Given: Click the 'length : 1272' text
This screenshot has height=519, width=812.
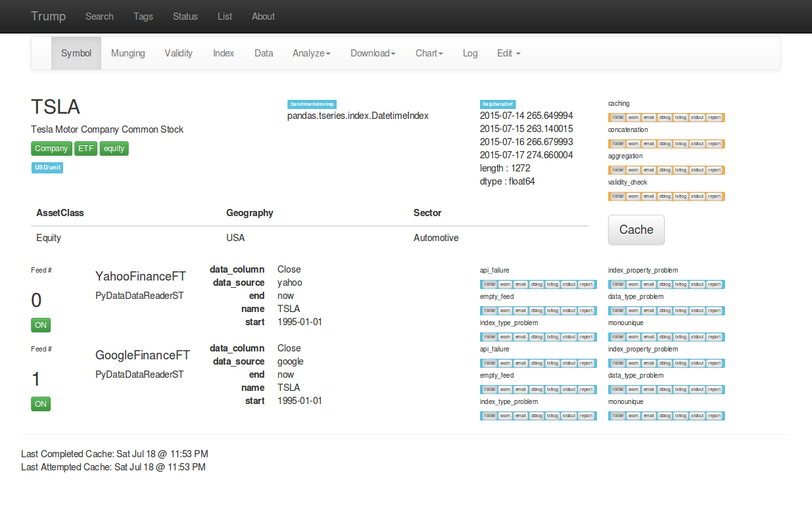Looking at the screenshot, I should click(505, 168).
